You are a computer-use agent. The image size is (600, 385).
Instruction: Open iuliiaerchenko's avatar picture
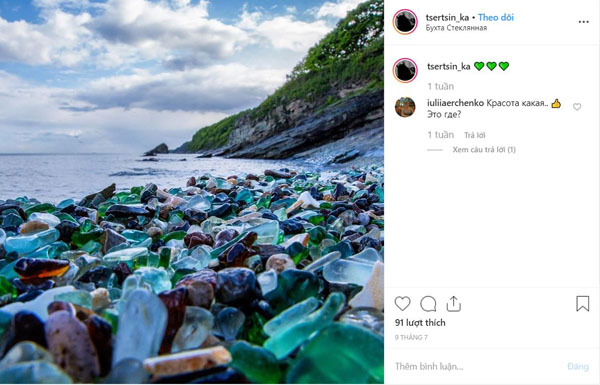[405, 107]
